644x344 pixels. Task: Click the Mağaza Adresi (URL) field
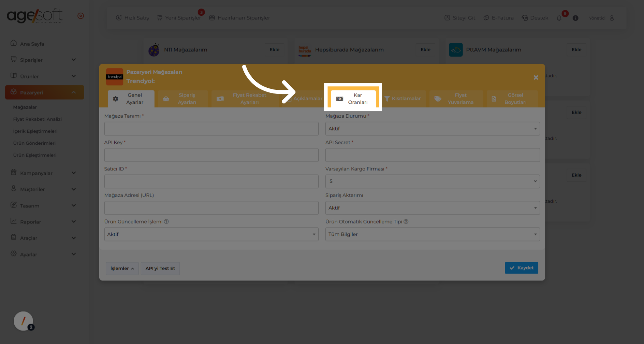[x=211, y=208]
